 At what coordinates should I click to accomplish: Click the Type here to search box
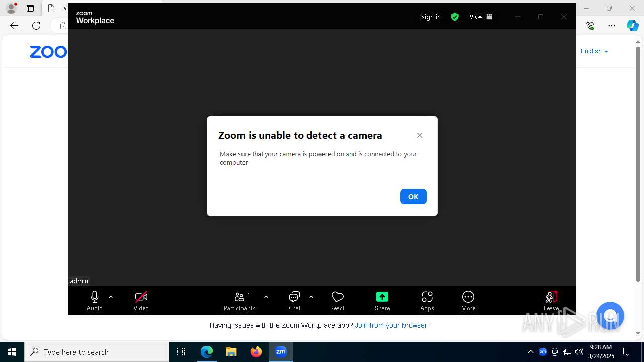pos(97,352)
